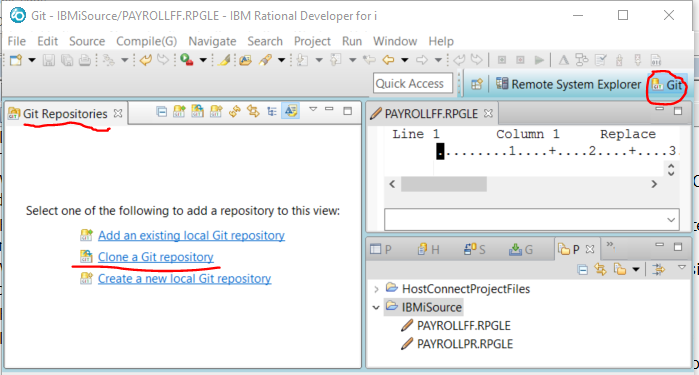Click Clone Git repository toolbar icon
The width and height of the screenshot is (699, 375).
click(197, 111)
